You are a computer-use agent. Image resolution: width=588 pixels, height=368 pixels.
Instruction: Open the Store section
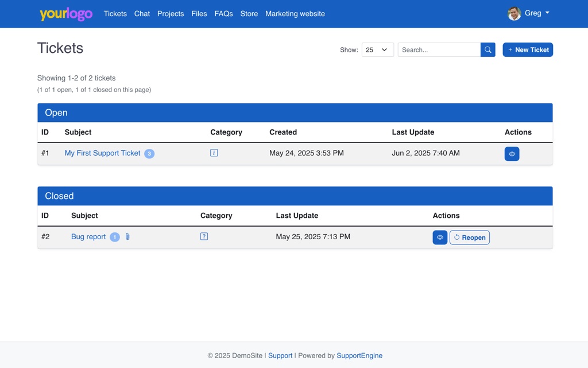tap(249, 14)
